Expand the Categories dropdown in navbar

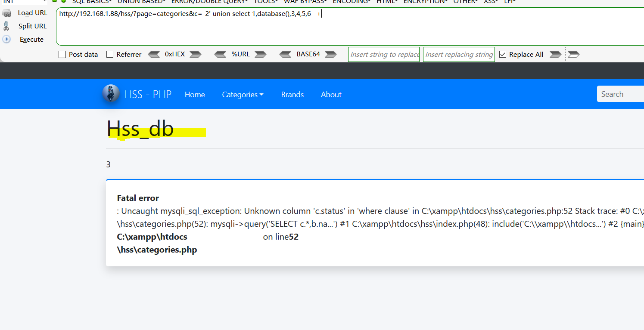(243, 95)
